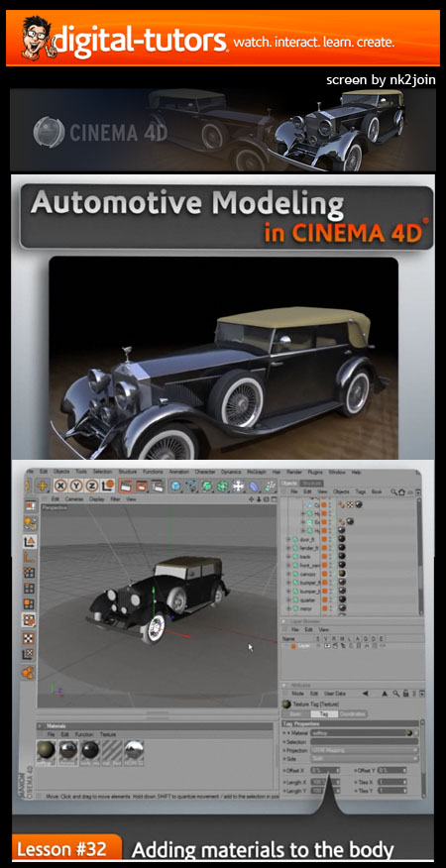Select the fifth HDRI material thumbnail

coord(134,752)
